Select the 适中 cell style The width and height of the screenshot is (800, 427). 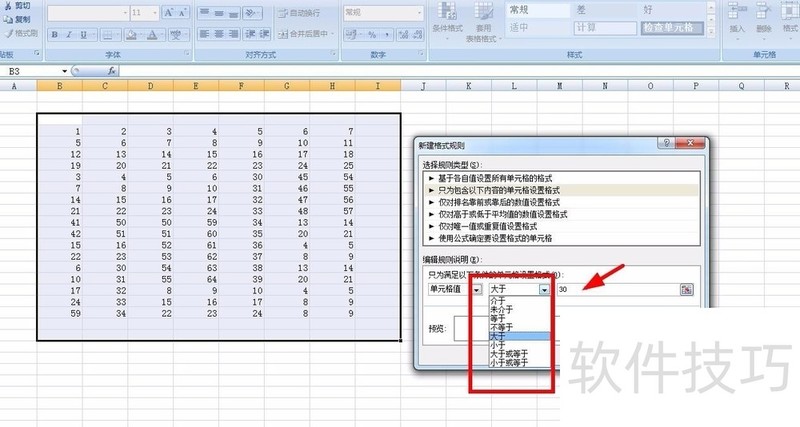point(538,28)
